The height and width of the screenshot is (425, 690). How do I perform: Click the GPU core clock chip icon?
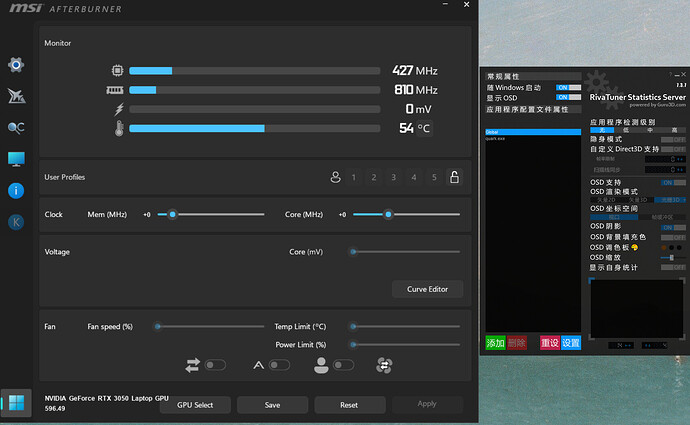117,70
